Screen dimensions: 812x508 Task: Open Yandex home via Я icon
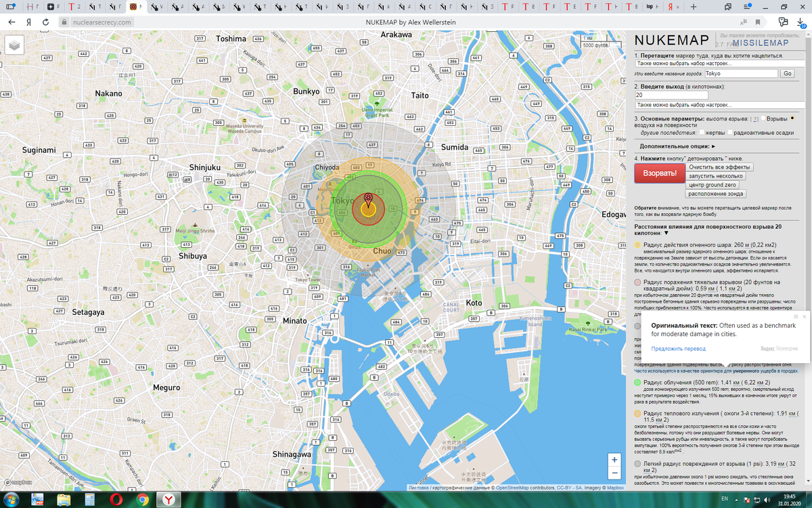28,22
